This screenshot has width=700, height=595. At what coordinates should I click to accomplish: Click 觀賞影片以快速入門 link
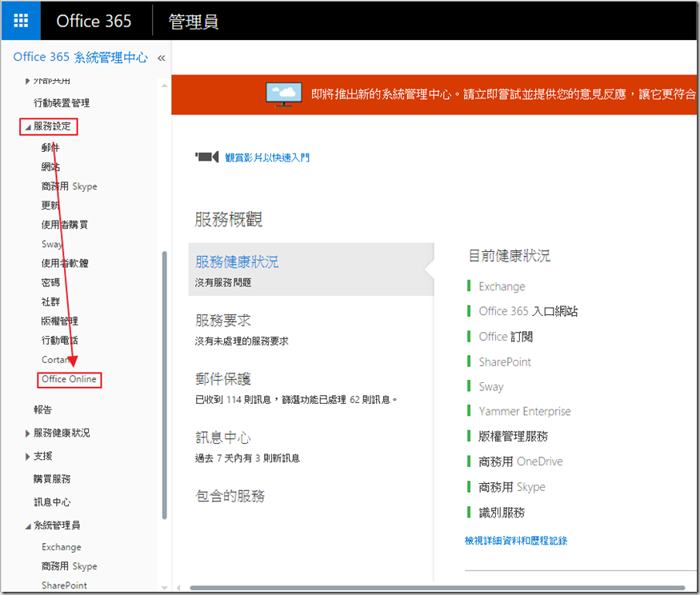tap(267, 158)
